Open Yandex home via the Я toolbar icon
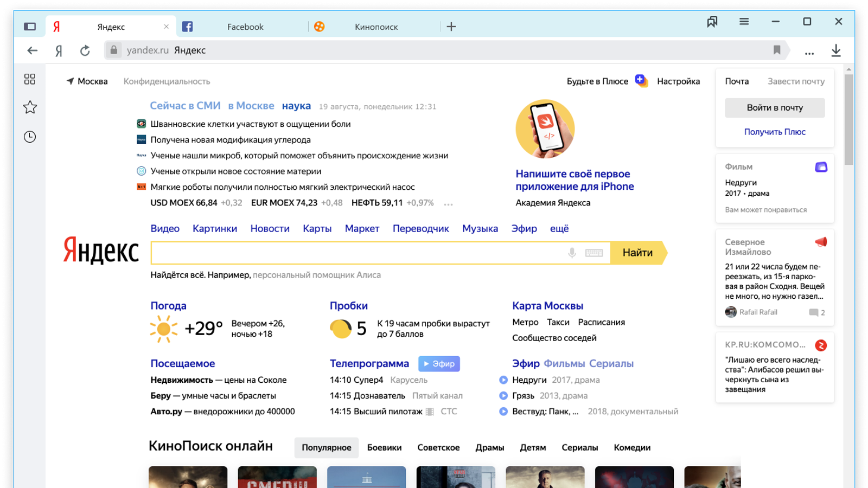This screenshot has width=868, height=488. coord(59,50)
